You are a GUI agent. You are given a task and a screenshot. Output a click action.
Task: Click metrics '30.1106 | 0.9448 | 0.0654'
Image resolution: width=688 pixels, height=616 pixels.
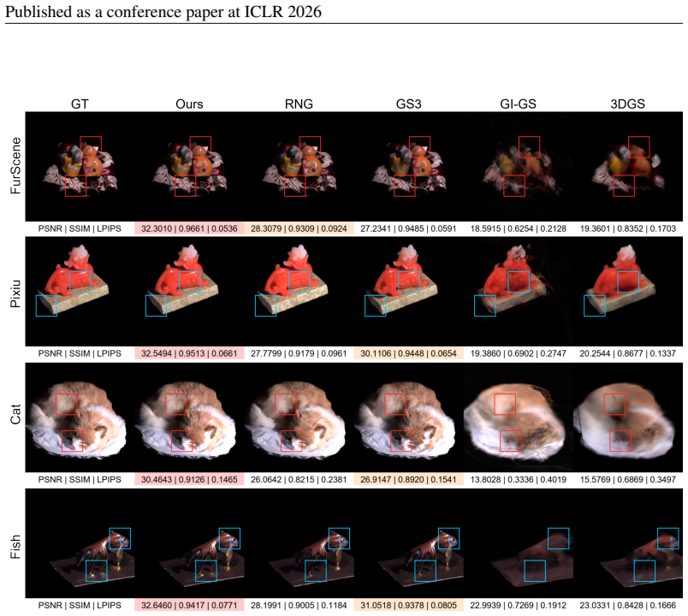point(408,353)
